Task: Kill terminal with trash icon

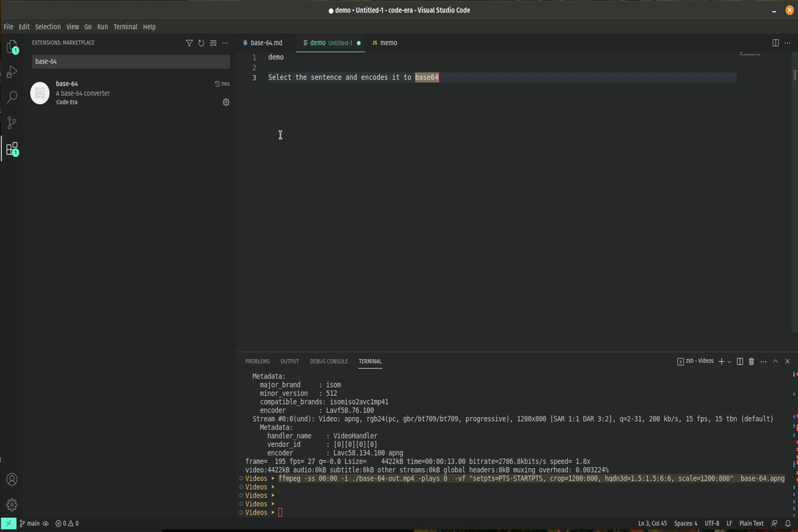Action: [751, 362]
